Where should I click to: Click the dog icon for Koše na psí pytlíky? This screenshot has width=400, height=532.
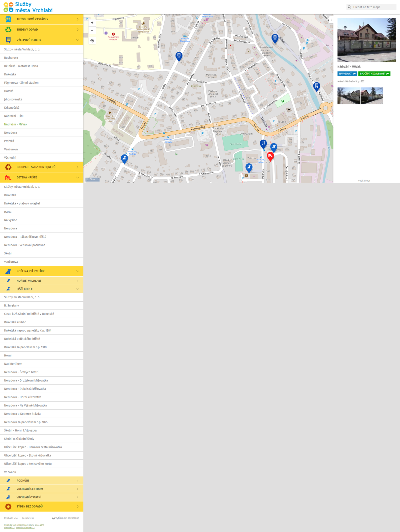[8, 271]
